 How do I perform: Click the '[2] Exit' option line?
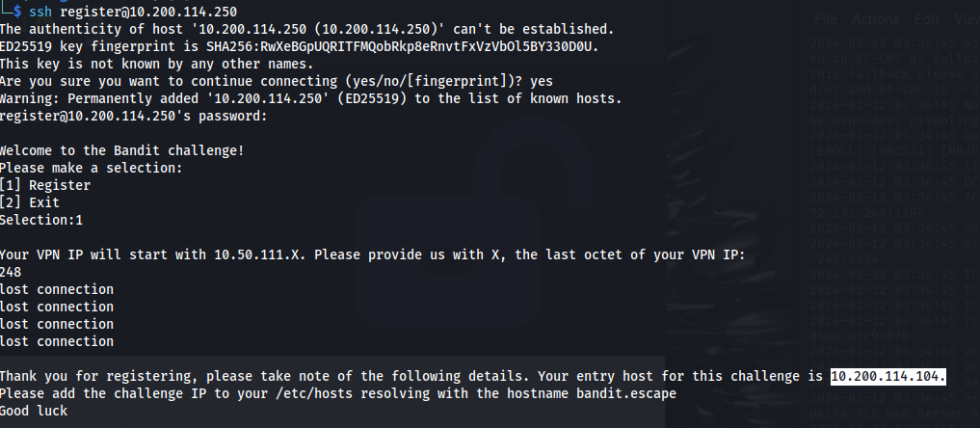coord(30,203)
